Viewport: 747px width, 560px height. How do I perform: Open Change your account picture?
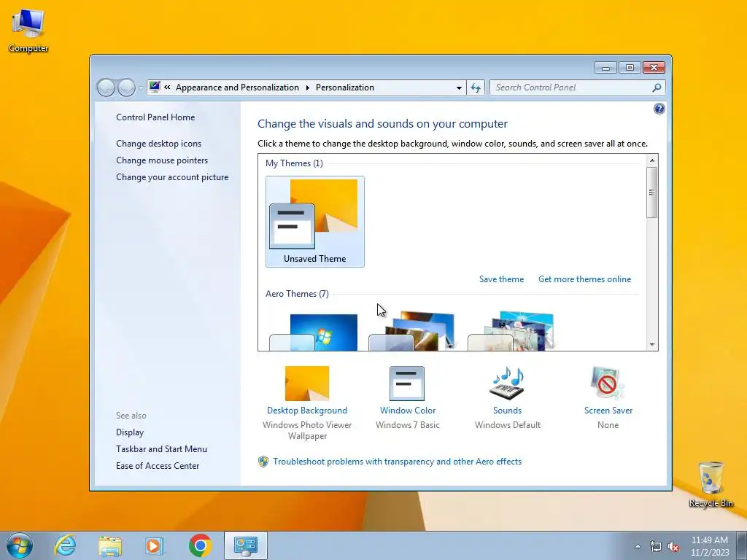tap(172, 177)
